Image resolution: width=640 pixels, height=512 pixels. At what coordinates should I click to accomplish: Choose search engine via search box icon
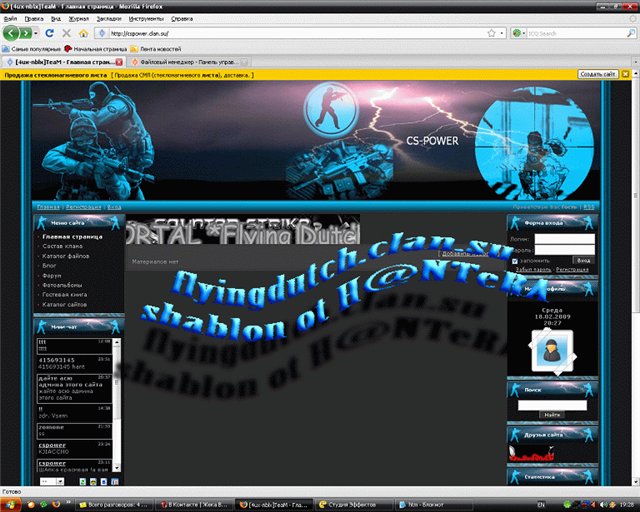pos(518,33)
